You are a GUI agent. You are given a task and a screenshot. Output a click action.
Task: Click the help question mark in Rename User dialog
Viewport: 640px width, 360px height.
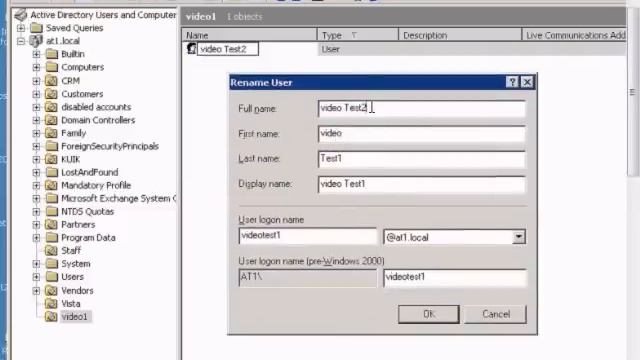(512, 82)
